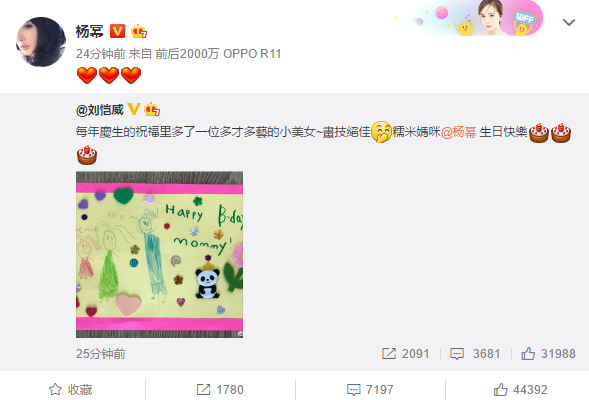
Task: Click the orange V verified badge beside 杨幂
Action: (x=117, y=31)
